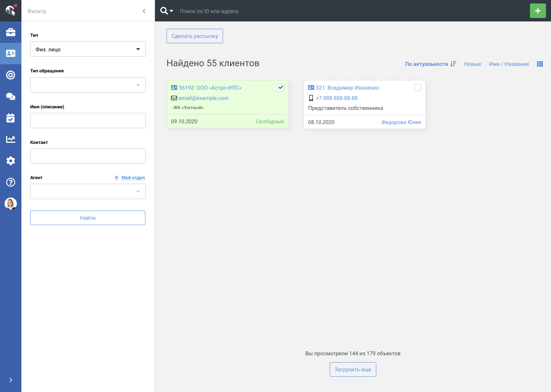Click the phone icon on Владимир Иваненко card
Image resolution: width=551 pixels, height=392 pixels.
pyautogui.click(x=311, y=98)
